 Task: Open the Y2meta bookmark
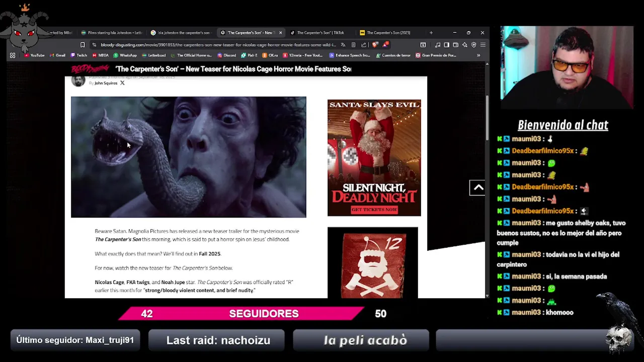[x=303, y=55]
